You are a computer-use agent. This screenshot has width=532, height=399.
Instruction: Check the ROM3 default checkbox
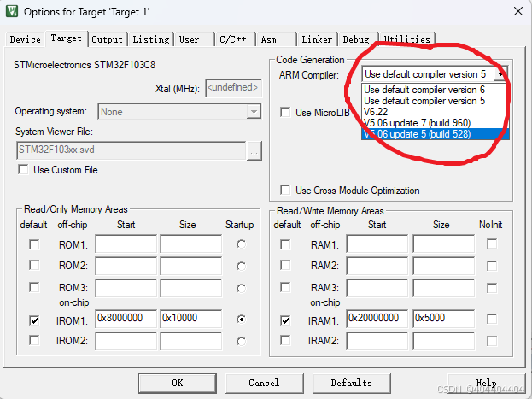(34, 287)
